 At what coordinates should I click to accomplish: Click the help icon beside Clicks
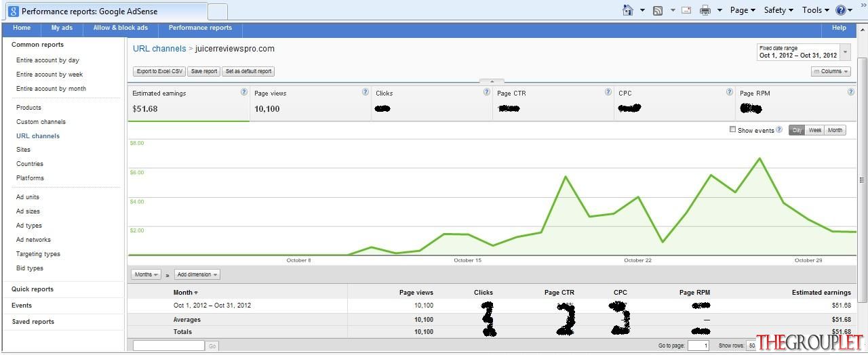[487, 92]
